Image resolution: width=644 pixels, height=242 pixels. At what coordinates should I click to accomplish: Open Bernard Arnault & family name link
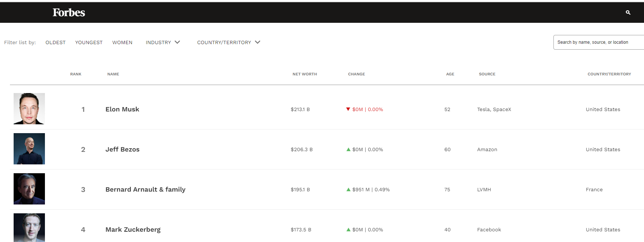(x=145, y=189)
